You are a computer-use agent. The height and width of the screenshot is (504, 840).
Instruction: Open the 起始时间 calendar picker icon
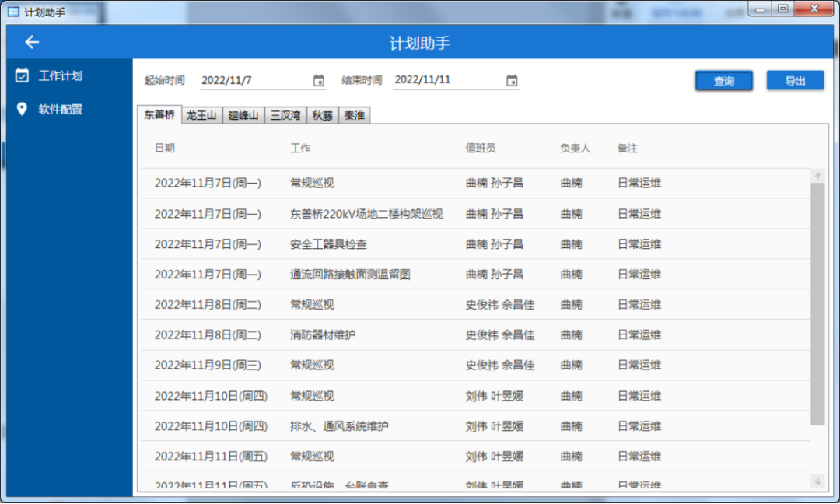tap(318, 80)
